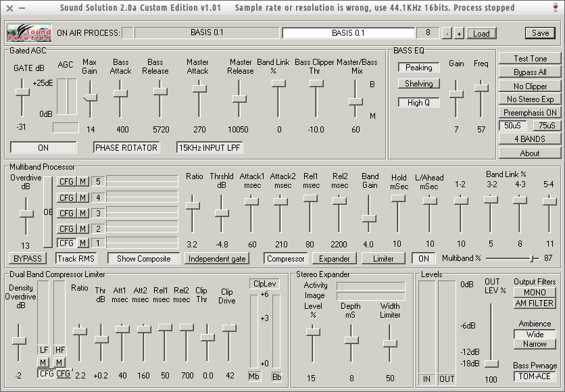Viewport: 565px width, 392px height.
Task: Click the Bb clip meter button
Action: [x=276, y=376]
